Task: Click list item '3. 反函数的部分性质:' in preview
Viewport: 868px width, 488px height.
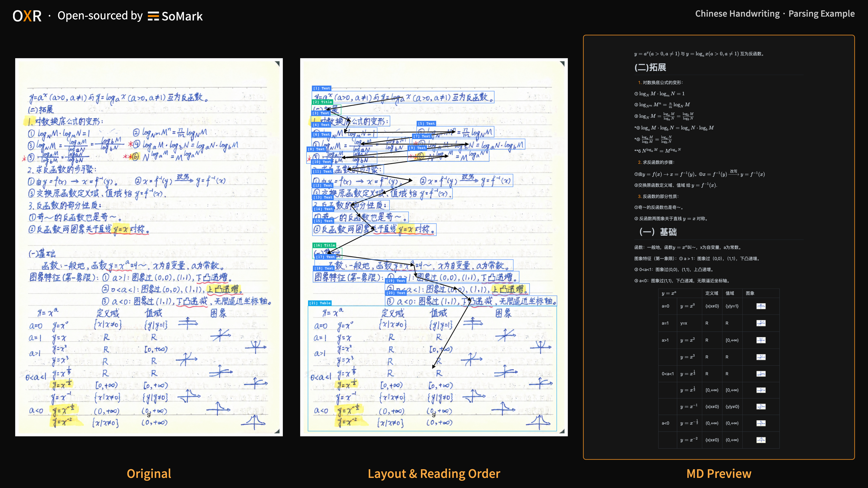Action: tap(658, 196)
